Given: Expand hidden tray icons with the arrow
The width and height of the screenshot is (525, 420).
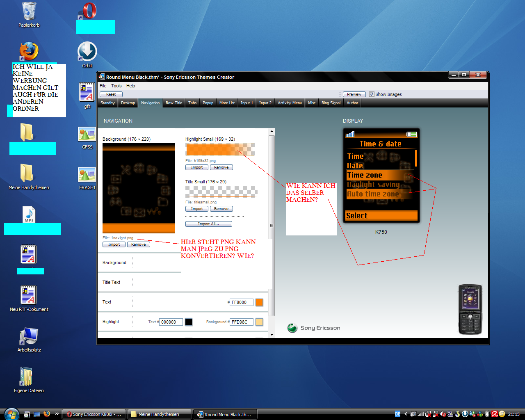Looking at the screenshot, I should tap(406, 414).
